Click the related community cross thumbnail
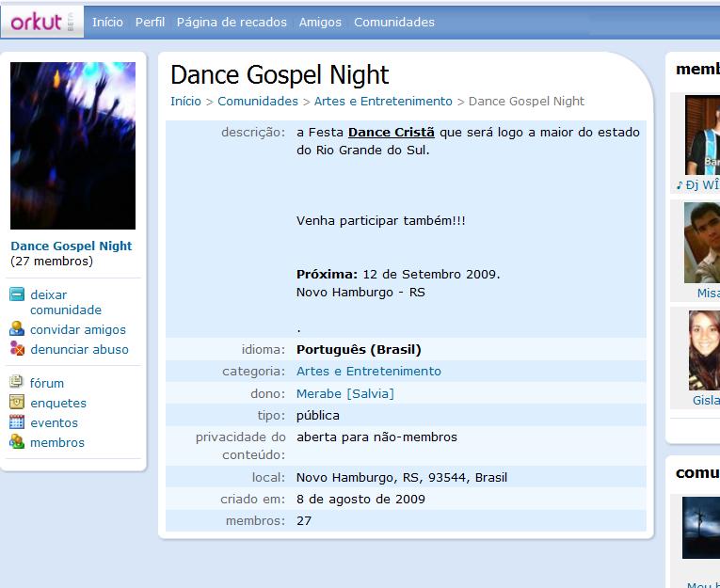The width and height of the screenshot is (720, 588). pyautogui.click(x=701, y=527)
